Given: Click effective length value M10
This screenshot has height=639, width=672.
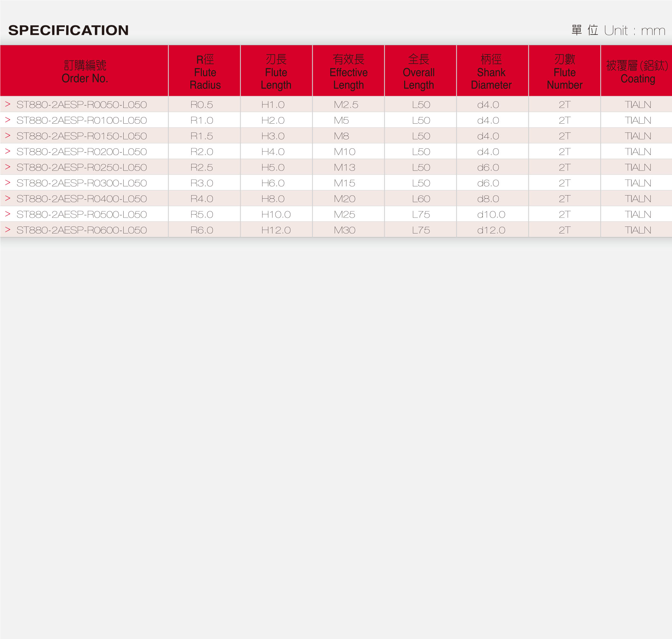Looking at the screenshot, I should 344,152.
